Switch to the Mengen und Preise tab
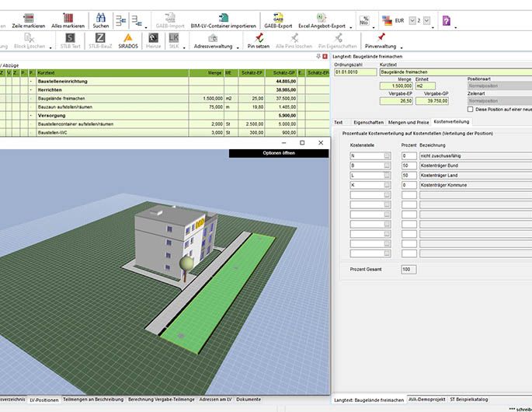The height and width of the screenshot is (412, 532). point(408,122)
